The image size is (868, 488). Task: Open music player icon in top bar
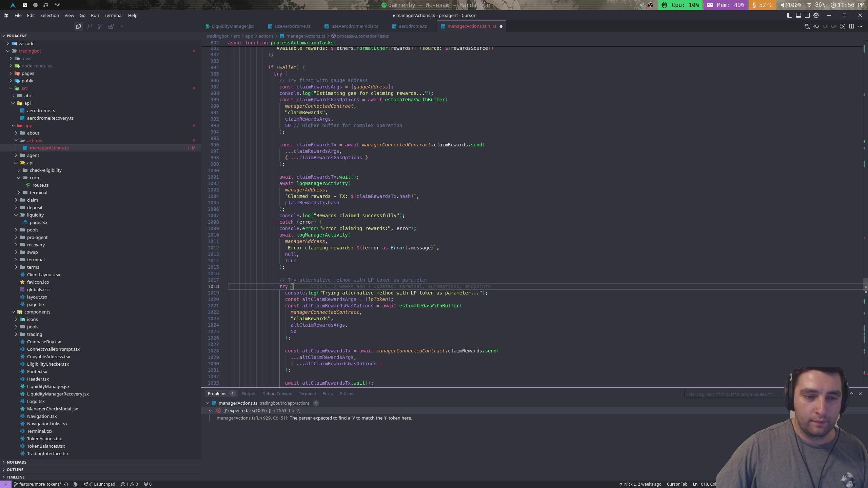click(x=46, y=5)
